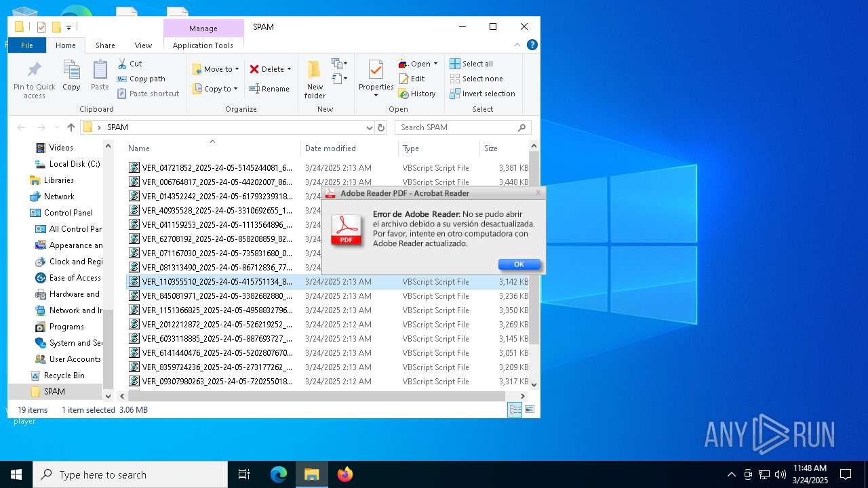Sort by Date modified column header
Screen dimensions: 868x488
coord(349,148)
